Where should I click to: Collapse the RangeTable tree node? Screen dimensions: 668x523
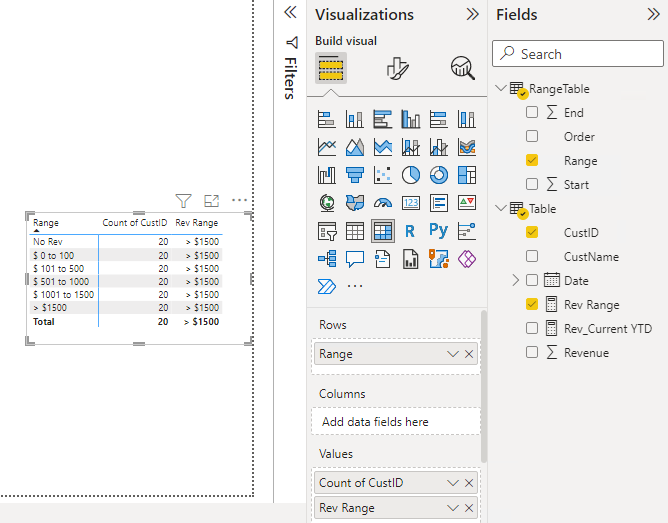click(501, 88)
